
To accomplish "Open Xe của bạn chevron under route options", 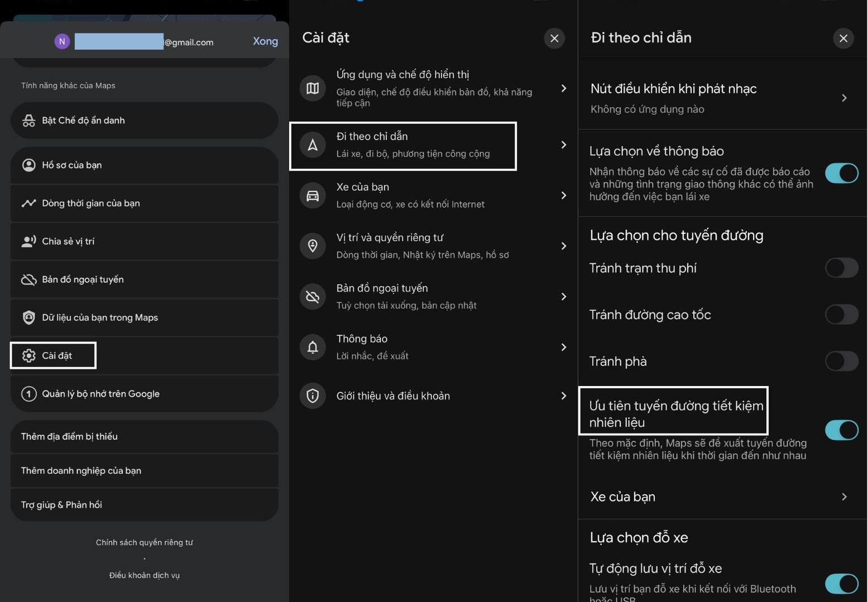I will [844, 497].
